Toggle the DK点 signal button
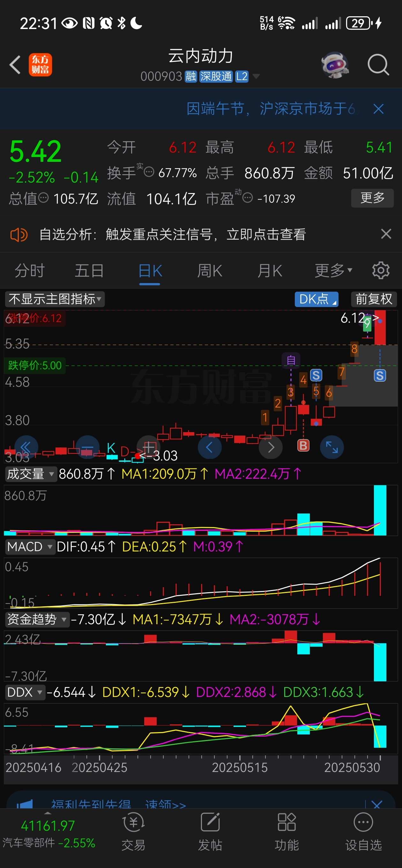This screenshot has height=868, width=402. tap(316, 299)
